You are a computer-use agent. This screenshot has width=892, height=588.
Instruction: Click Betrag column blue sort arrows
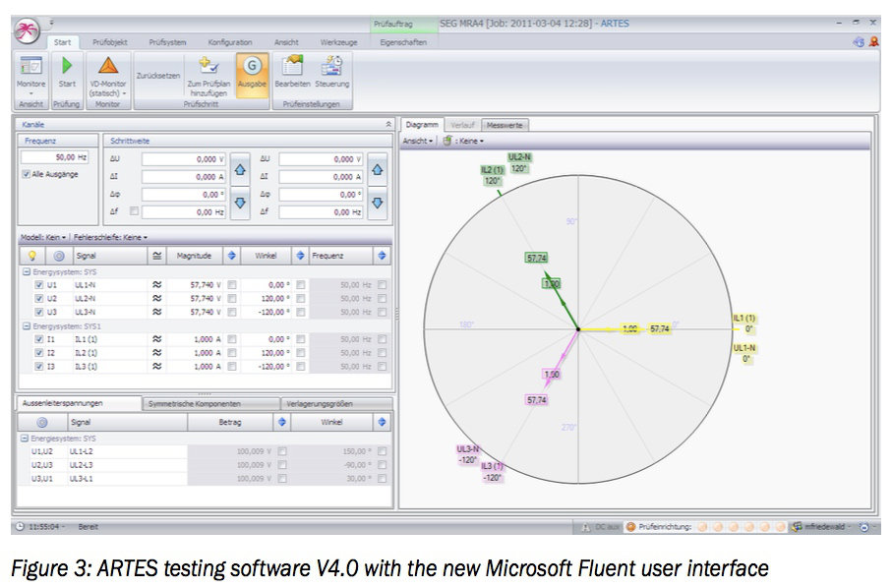pos(281,422)
